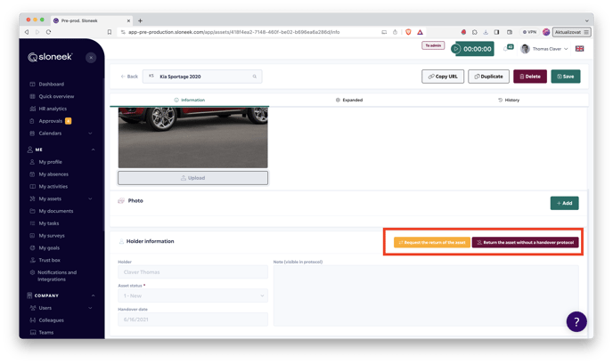Click into the Note text area

[x=425, y=295]
